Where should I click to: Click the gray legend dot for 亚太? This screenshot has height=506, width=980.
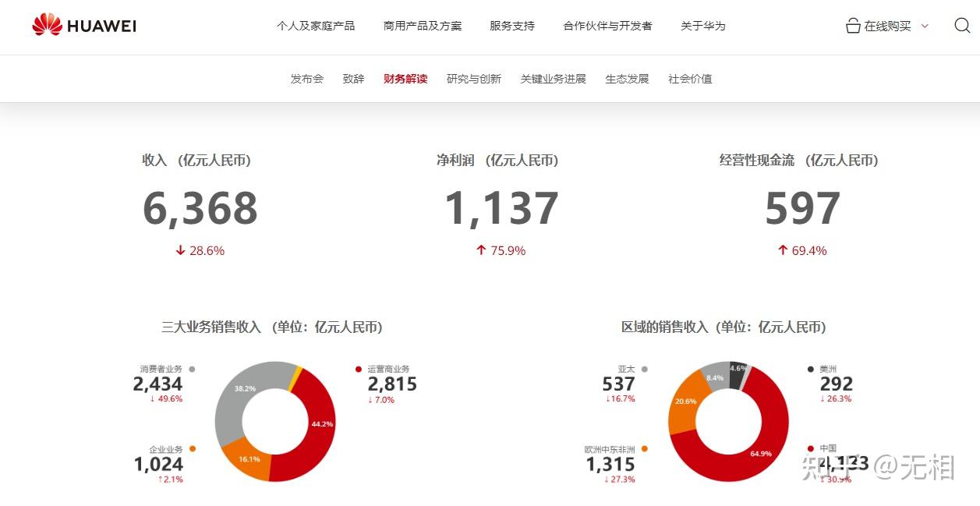(645, 369)
